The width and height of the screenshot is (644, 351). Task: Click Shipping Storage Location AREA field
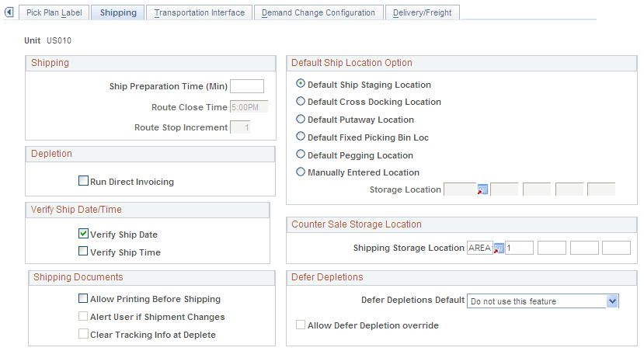(480, 248)
